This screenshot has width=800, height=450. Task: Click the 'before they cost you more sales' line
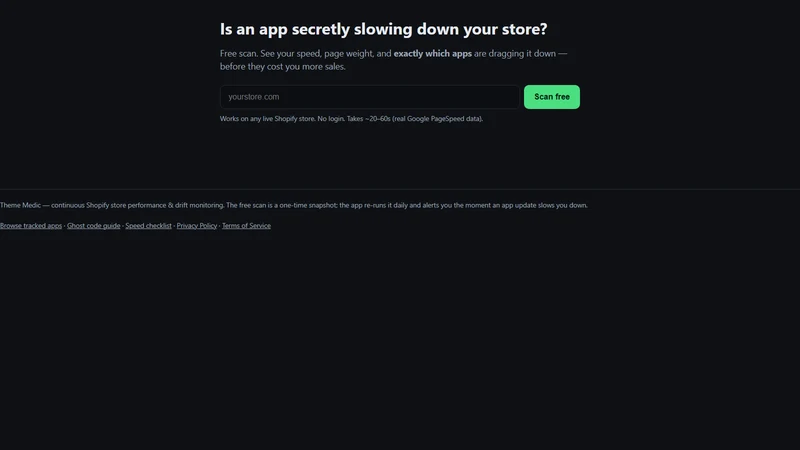click(x=283, y=67)
